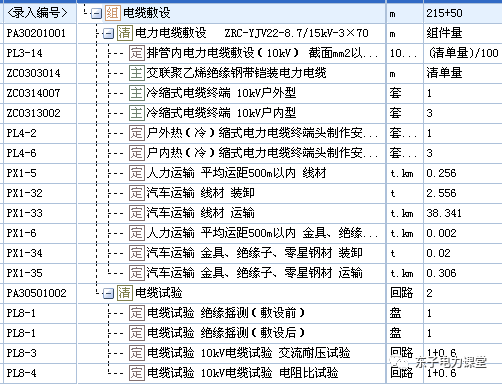Click quantity cell 215+50

(463, 13)
